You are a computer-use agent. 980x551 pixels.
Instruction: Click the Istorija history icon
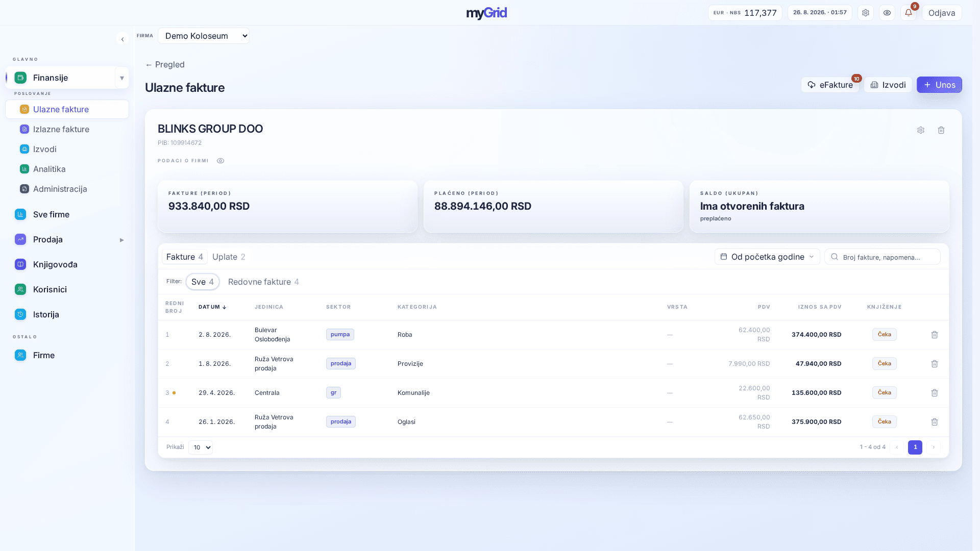tap(20, 314)
